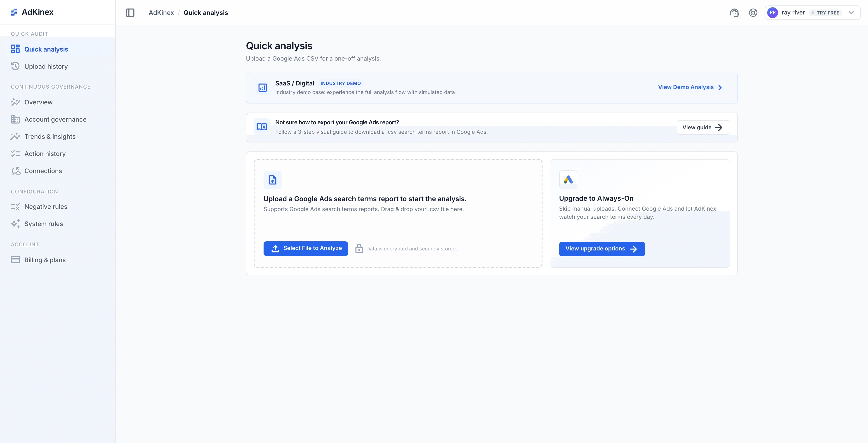Open System rules configuration
Image resolution: width=868 pixels, height=443 pixels.
tap(58, 224)
